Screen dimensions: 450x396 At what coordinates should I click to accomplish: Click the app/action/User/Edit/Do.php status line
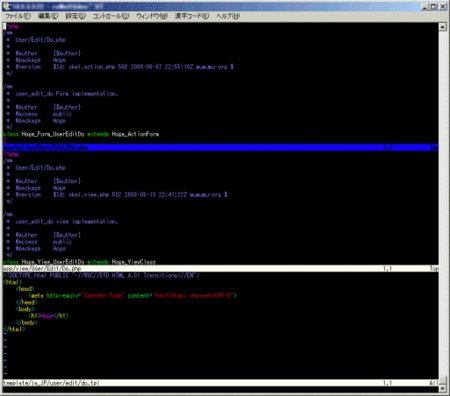(x=221, y=147)
